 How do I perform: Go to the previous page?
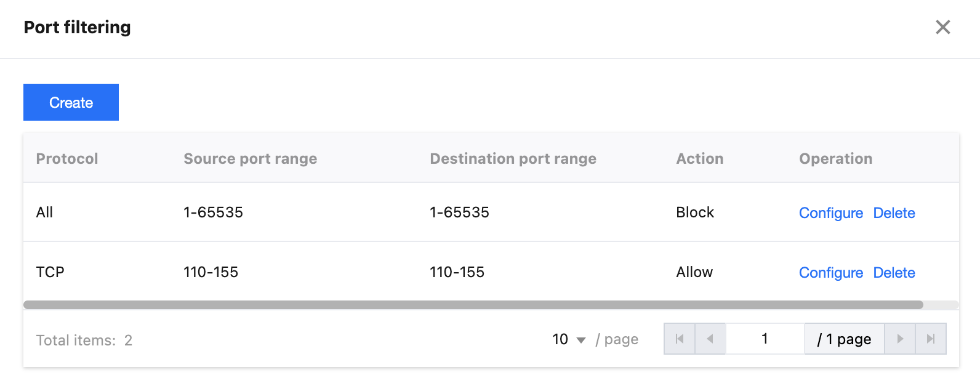tap(710, 339)
